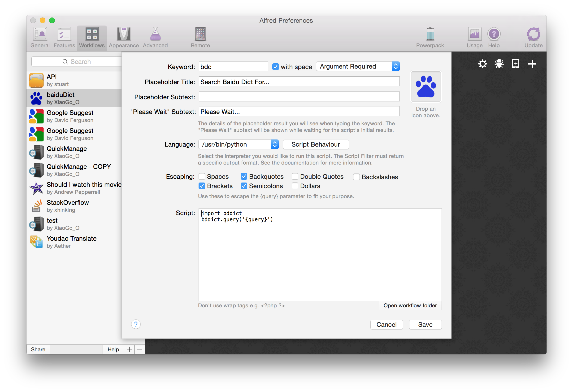Screen dimensions: 573x392
Task: Click the Help button below workflow list
Action: 113,349
